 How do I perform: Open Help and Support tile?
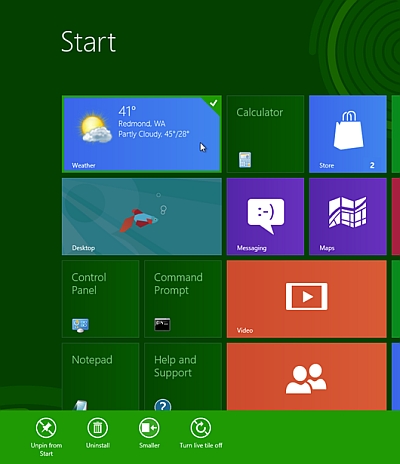[183, 377]
